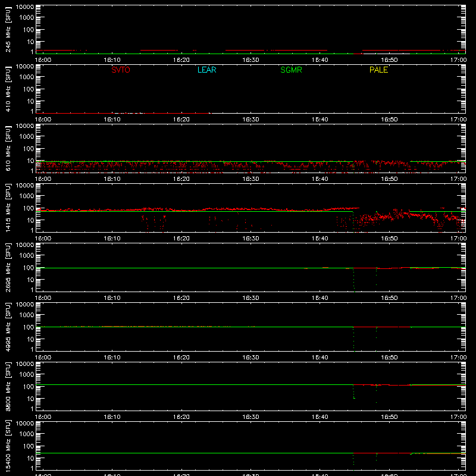Click 16:10 time label under 245 MHz plot
Image resolution: width=476 pixels, height=476 pixels.
112,60
